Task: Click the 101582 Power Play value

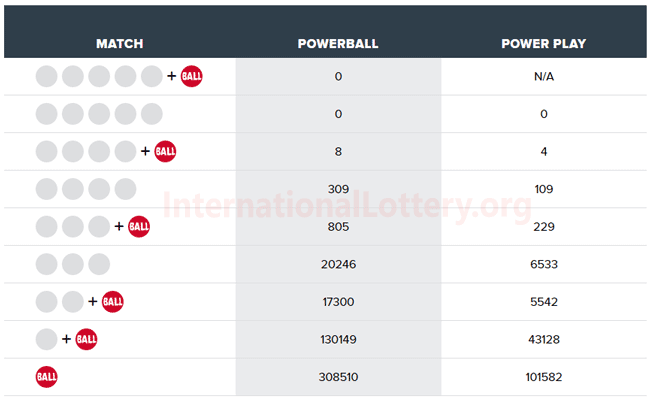Action: pos(544,377)
